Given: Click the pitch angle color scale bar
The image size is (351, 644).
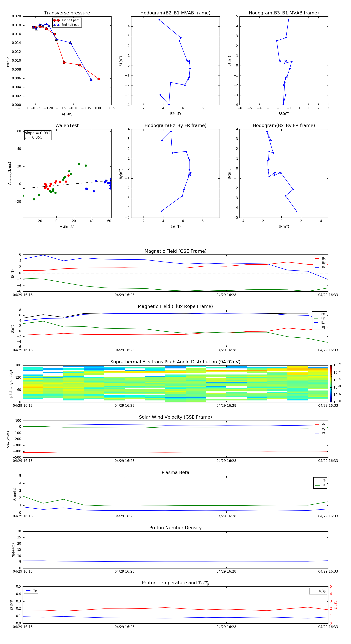Looking at the screenshot, I should coord(331,384).
